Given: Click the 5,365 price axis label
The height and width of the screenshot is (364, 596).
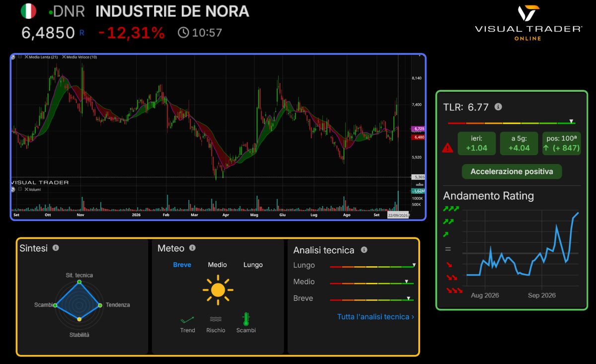Looking at the screenshot, I should pyautogui.click(x=418, y=177).
